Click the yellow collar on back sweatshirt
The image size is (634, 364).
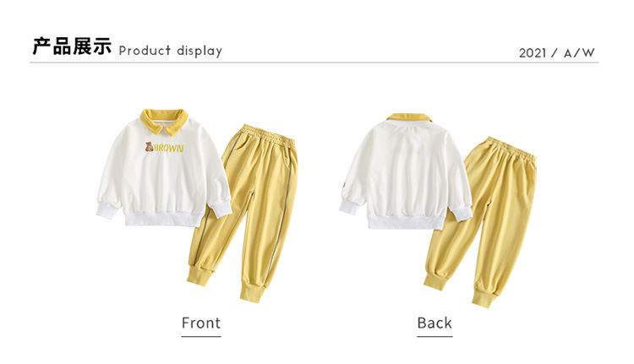(x=409, y=117)
